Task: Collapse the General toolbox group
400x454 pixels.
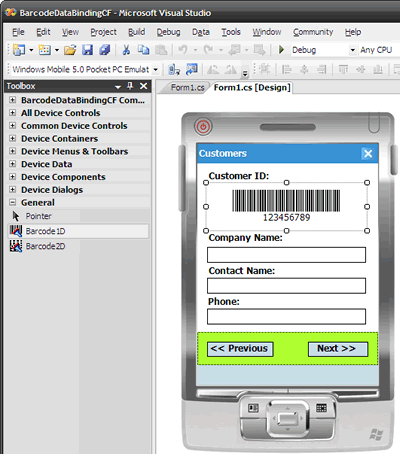Action: coord(12,202)
